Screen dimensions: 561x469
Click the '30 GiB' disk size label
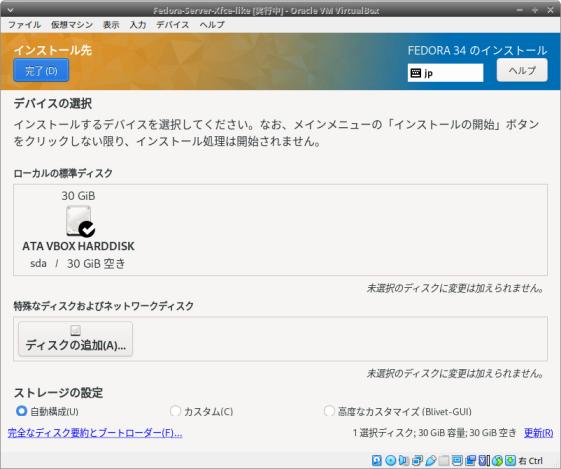tap(78, 196)
